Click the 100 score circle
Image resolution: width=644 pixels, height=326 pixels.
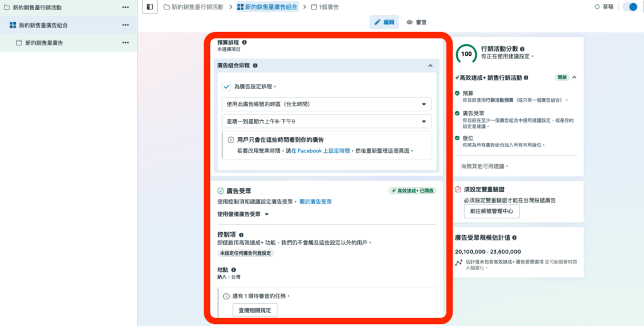pos(466,54)
